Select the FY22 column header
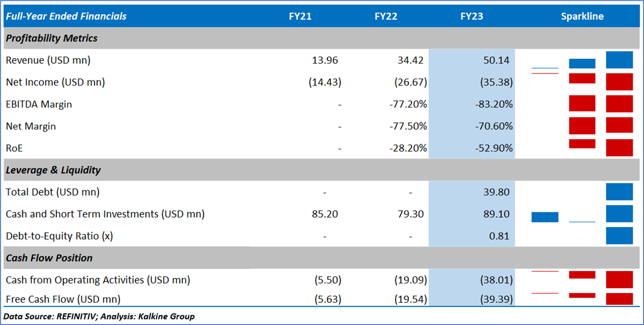This screenshot has height=325, width=644. (386, 16)
